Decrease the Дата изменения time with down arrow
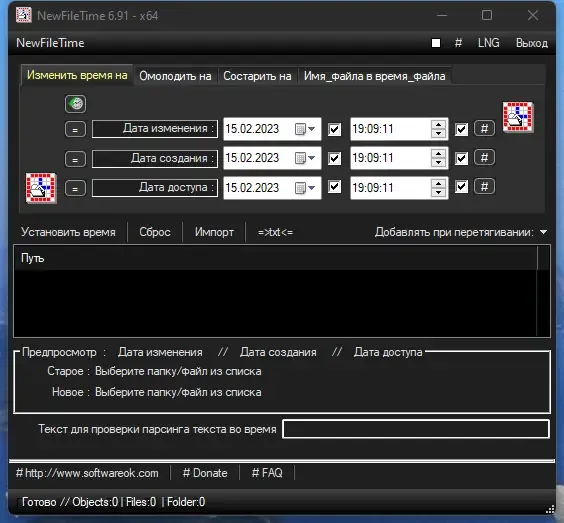This screenshot has width=564, height=523. click(438, 133)
